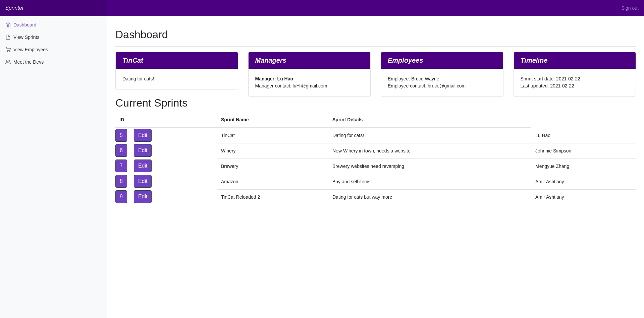The image size is (644, 318).
Task: Click the View Employees cart icon
Action: tap(8, 50)
